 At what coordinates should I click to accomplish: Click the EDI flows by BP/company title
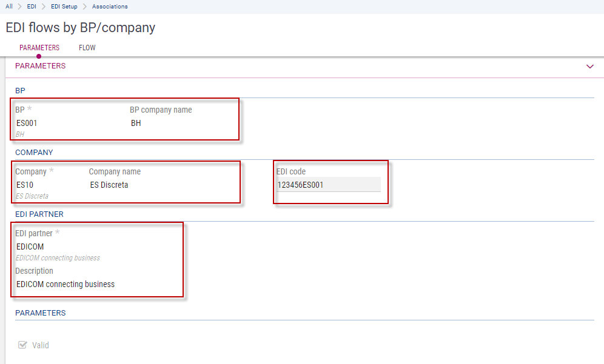click(81, 28)
